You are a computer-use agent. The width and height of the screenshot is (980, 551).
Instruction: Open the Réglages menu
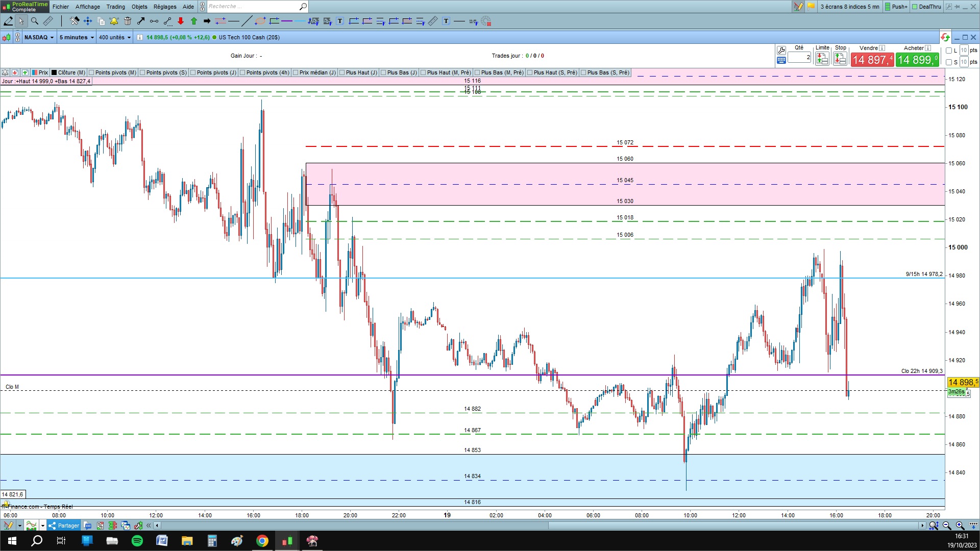click(164, 7)
